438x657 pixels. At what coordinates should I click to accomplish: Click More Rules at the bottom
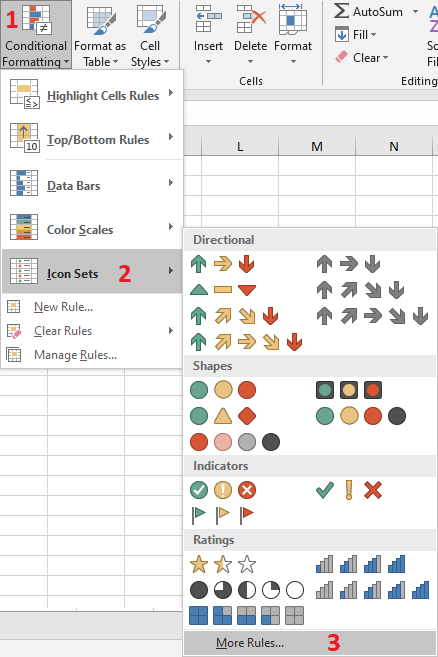click(x=310, y=642)
